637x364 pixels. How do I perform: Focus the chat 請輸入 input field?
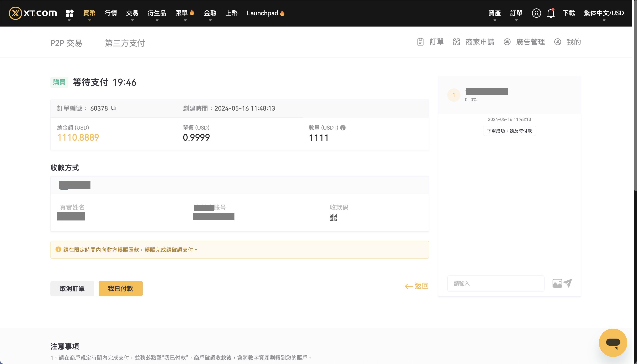[495, 283]
